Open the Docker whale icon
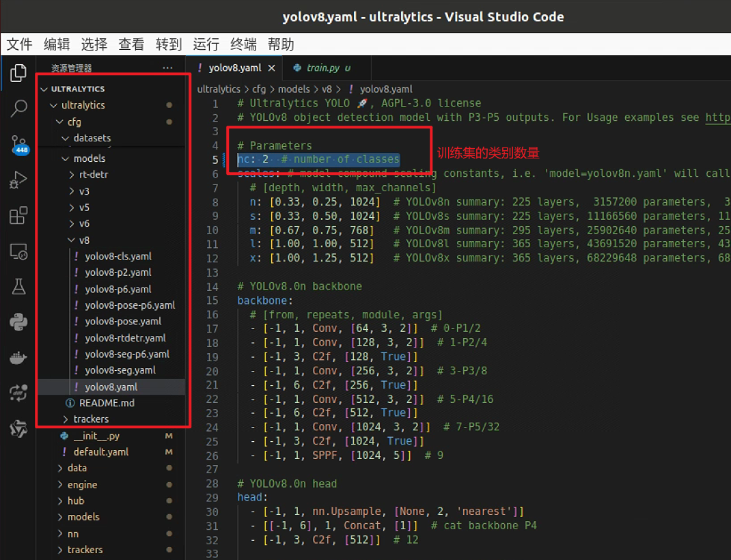The width and height of the screenshot is (731, 560). pyautogui.click(x=18, y=357)
